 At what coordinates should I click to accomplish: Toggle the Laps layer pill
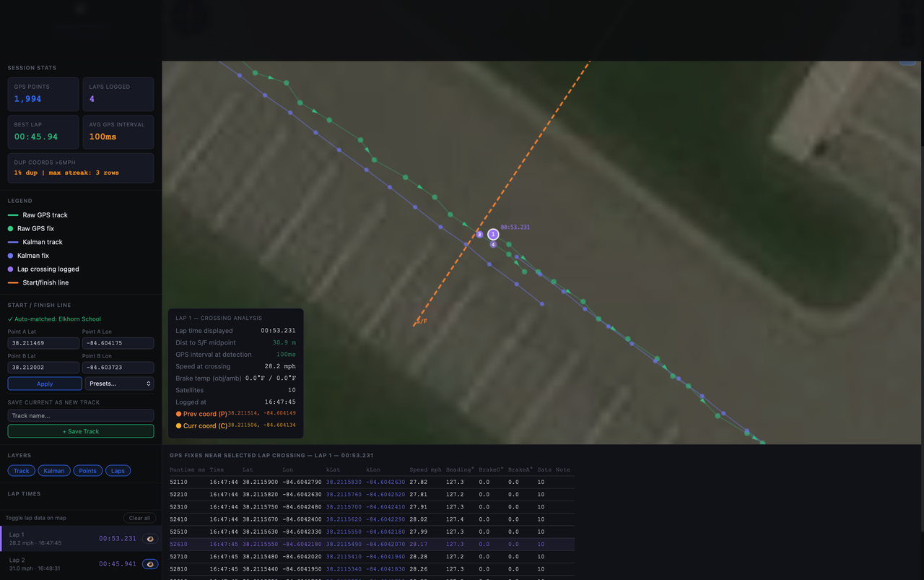pos(118,471)
